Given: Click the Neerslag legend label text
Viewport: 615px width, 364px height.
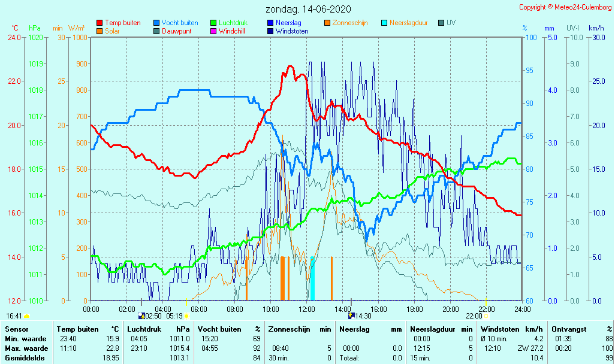Looking at the screenshot, I should (290, 23).
